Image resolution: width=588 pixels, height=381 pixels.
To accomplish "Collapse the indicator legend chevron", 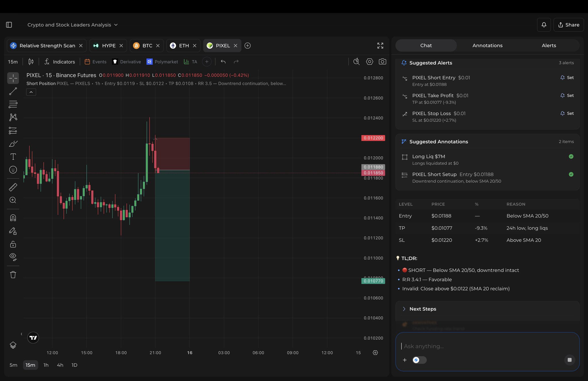I will (x=31, y=92).
